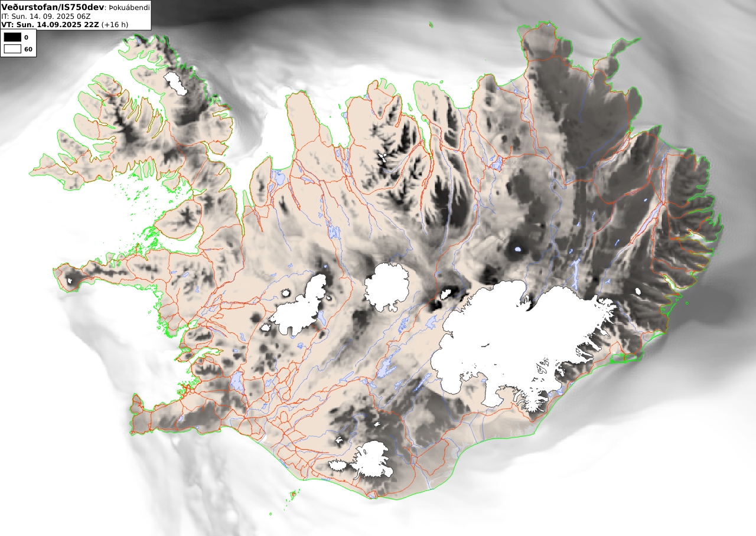Click the legend value 60

click(x=28, y=49)
